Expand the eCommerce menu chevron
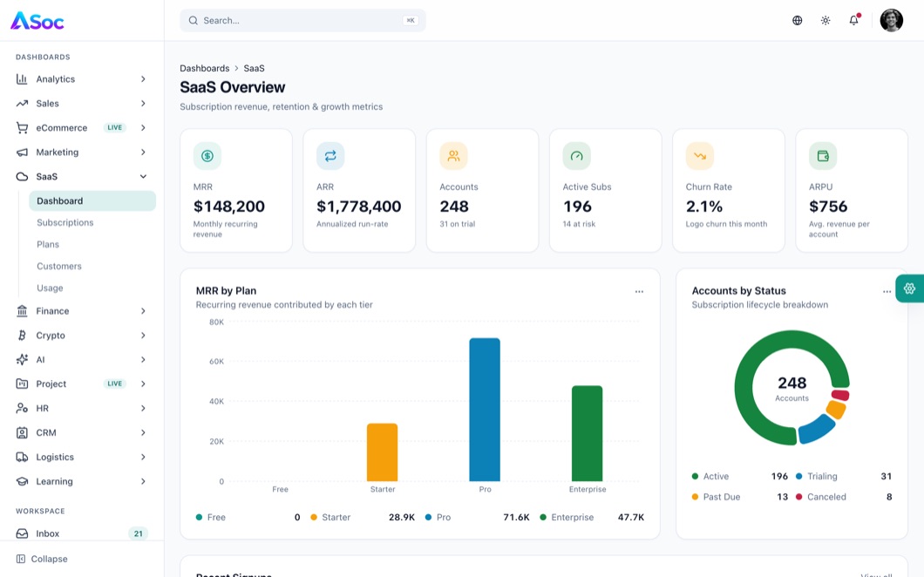 143,128
